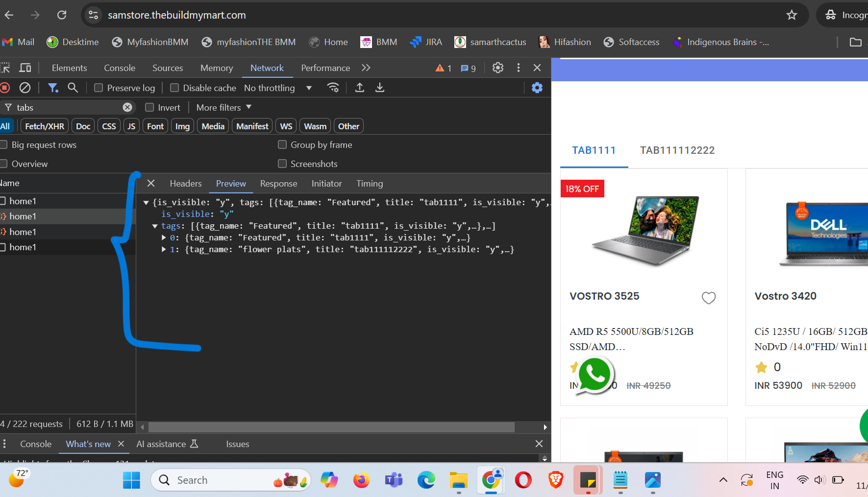
Task: Toggle the network filter funnel icon
Action: [x=53, y=88]
